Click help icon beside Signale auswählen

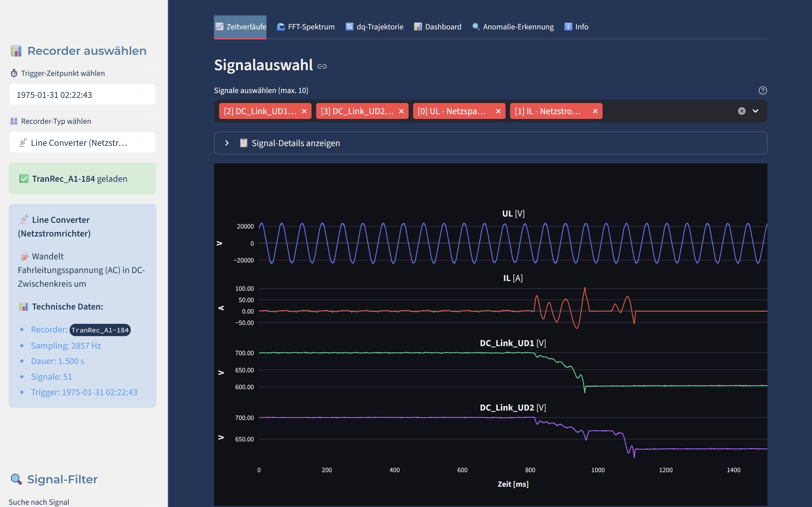(x=762, y=90)
